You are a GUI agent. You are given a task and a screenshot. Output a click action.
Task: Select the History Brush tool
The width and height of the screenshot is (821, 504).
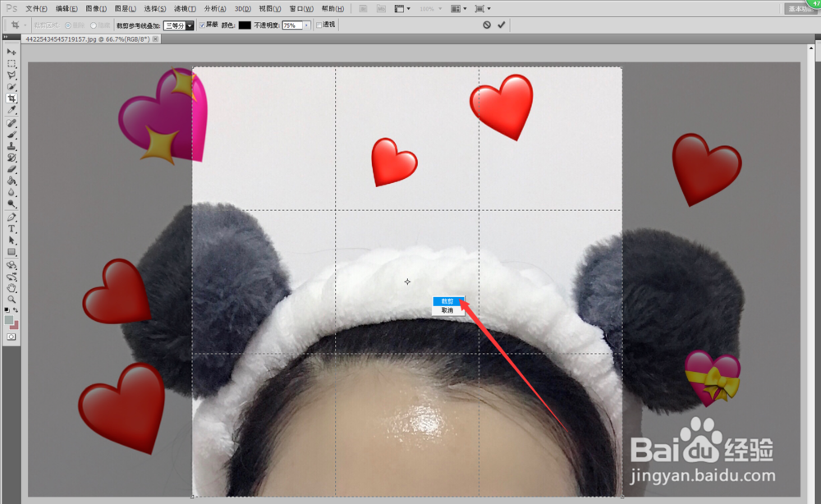tap(11, 158)
